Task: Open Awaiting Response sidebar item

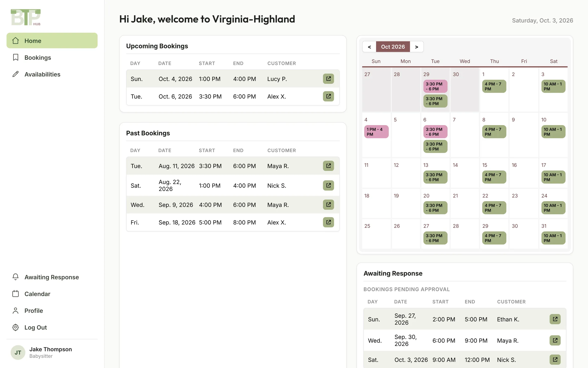Action: pos(52,277)
